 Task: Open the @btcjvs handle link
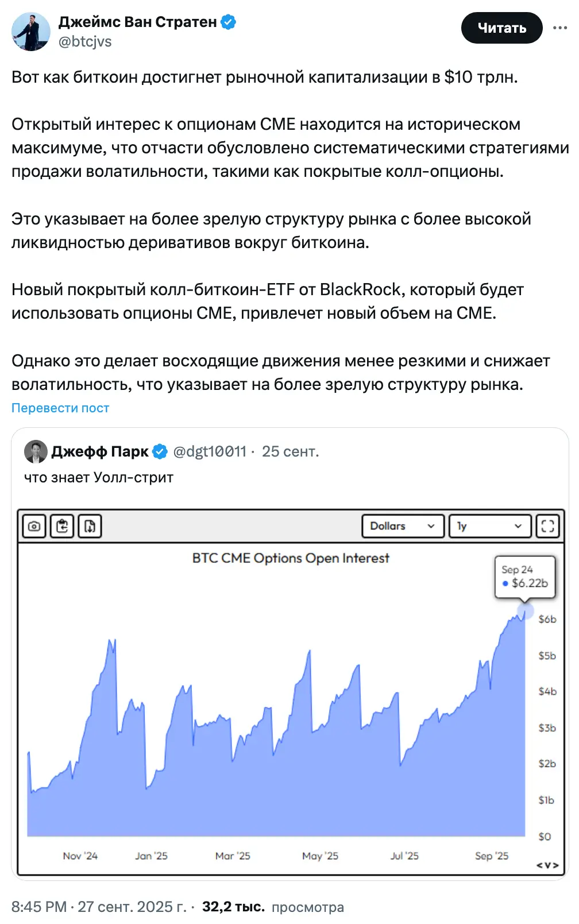(x=85, y=42)
